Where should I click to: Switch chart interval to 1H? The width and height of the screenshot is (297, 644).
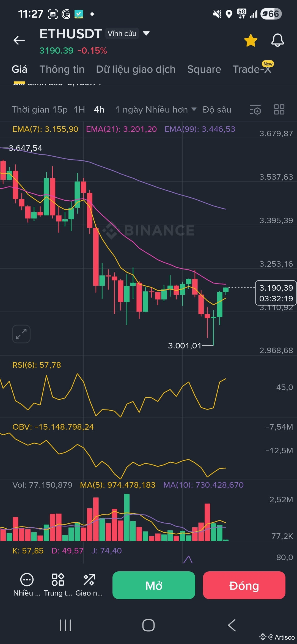coord(79,110)
